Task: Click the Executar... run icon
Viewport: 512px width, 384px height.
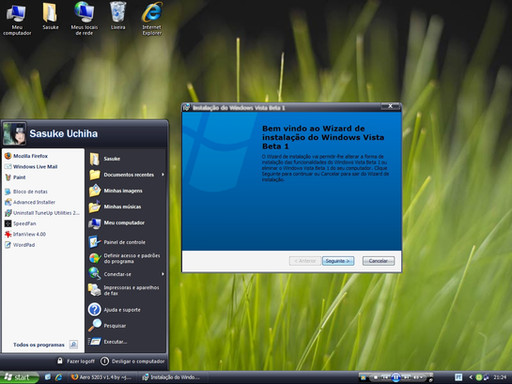Action: coord(95,341)
